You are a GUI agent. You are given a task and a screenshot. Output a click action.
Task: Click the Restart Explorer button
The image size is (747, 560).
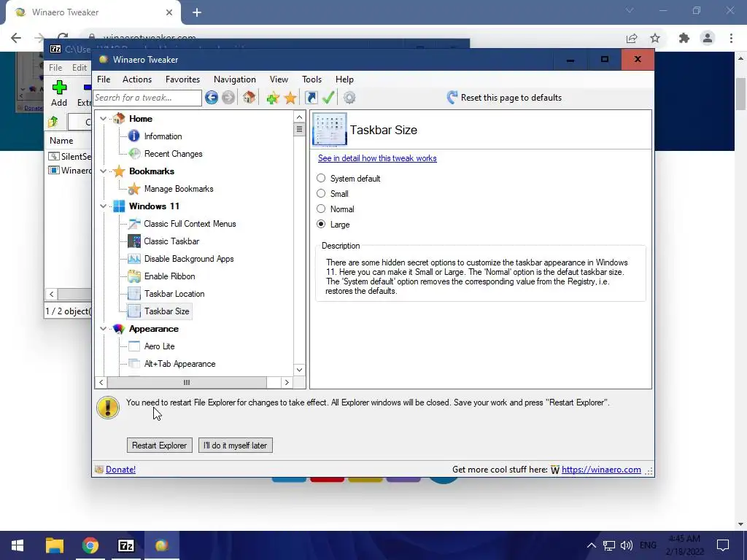tap(159, 446)
